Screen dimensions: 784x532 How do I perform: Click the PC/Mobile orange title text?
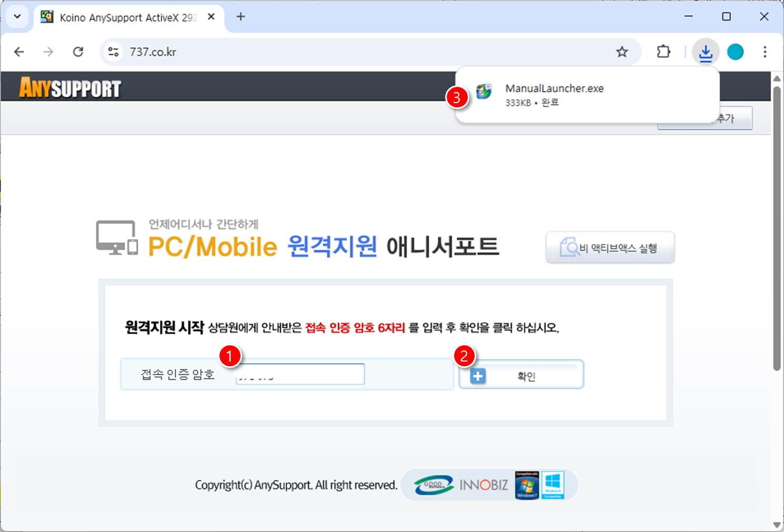tap(213, 247)
